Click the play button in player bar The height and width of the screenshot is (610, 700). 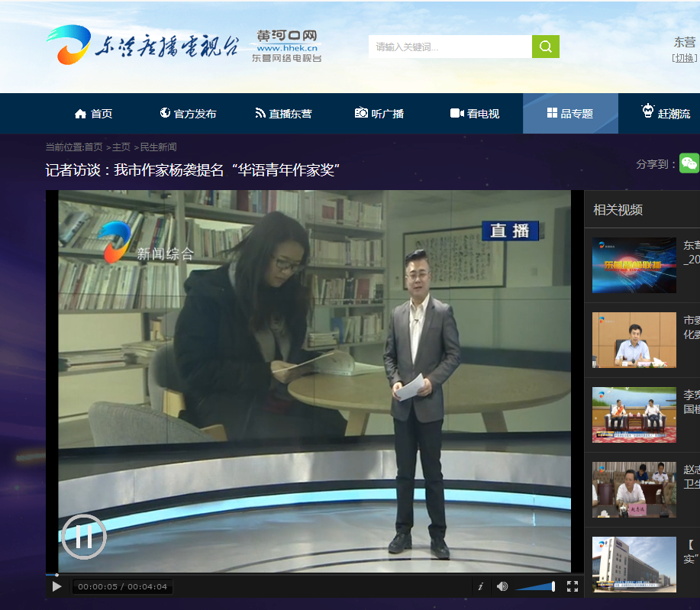(56, 586)
